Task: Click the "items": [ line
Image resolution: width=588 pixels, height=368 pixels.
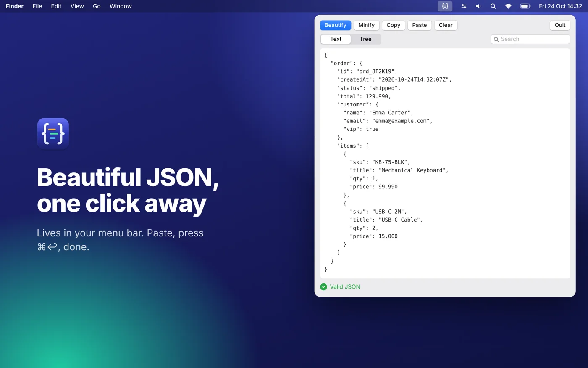Action: click(353, 146)
